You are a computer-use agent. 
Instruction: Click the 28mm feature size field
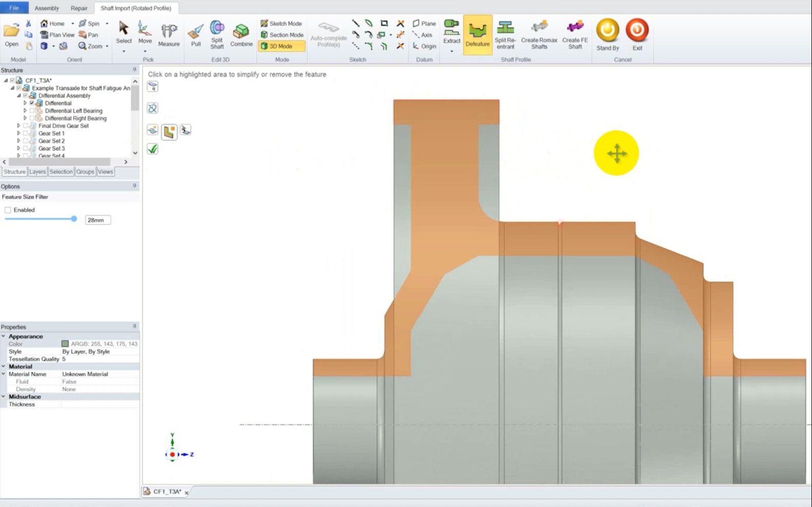click(98, 220)
